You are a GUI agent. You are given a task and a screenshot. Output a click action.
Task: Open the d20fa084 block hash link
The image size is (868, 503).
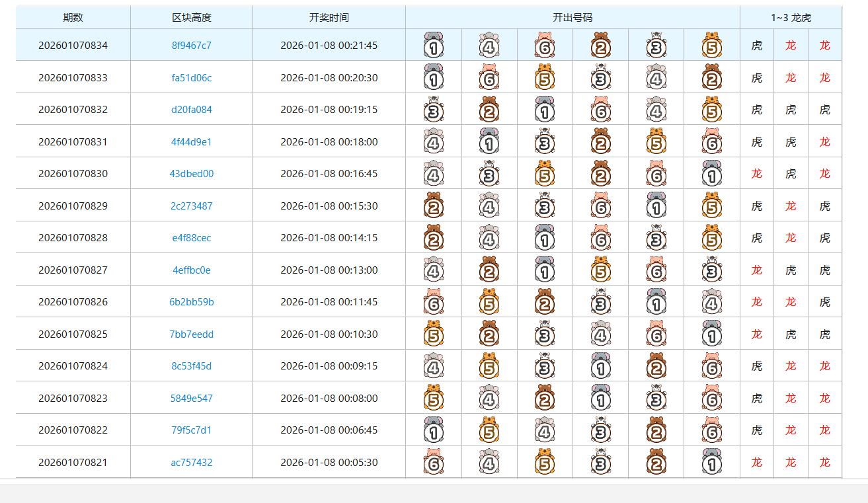191,110
